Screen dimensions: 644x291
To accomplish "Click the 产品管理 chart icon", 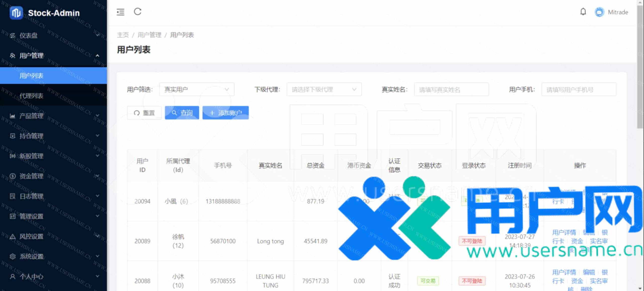I will point(13,116).
